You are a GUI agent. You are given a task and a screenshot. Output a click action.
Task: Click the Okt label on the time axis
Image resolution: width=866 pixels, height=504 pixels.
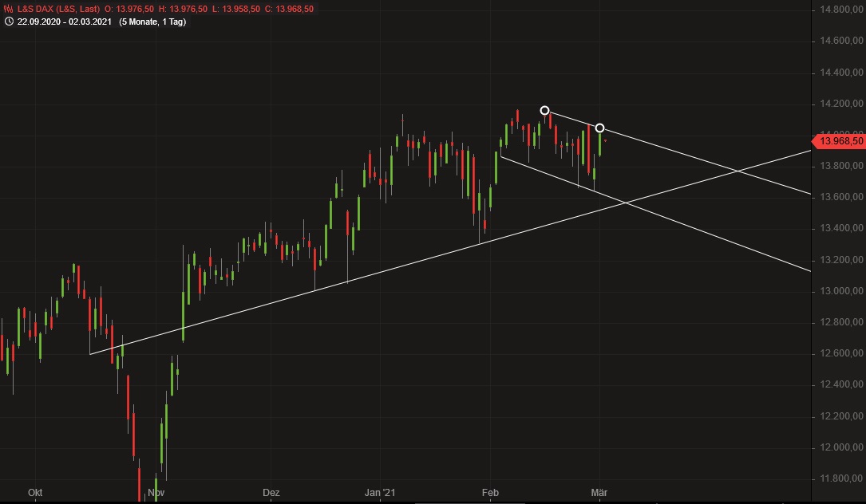pyautogui.click(x=34, y=493)
